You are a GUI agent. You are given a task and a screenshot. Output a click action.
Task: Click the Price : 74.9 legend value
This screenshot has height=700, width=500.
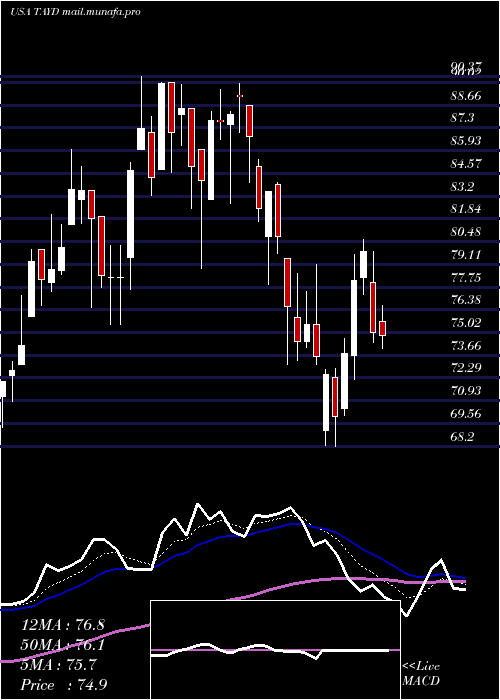point(64,685)
